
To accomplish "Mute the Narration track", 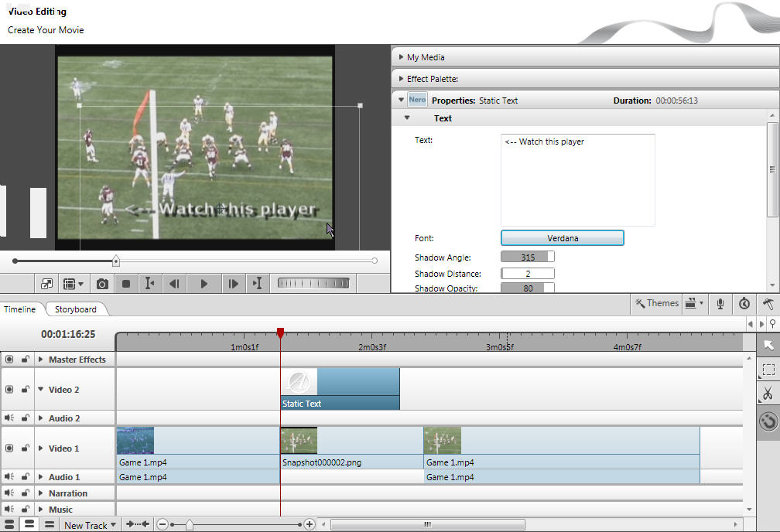I will click(9, 493).
